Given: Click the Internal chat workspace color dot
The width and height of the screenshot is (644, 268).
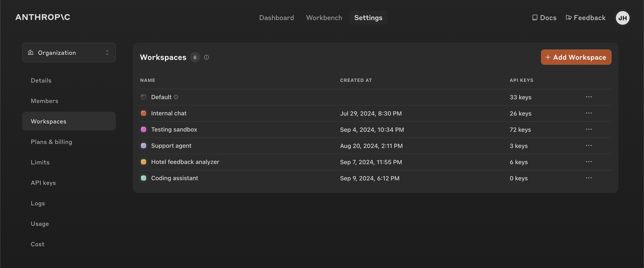Looking at the screenshot, I should (x=144, y=113).
